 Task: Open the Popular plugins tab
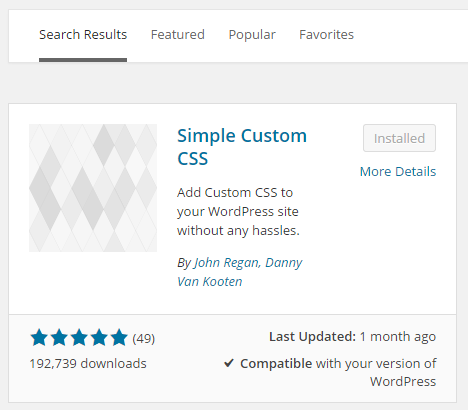point(252,35)
